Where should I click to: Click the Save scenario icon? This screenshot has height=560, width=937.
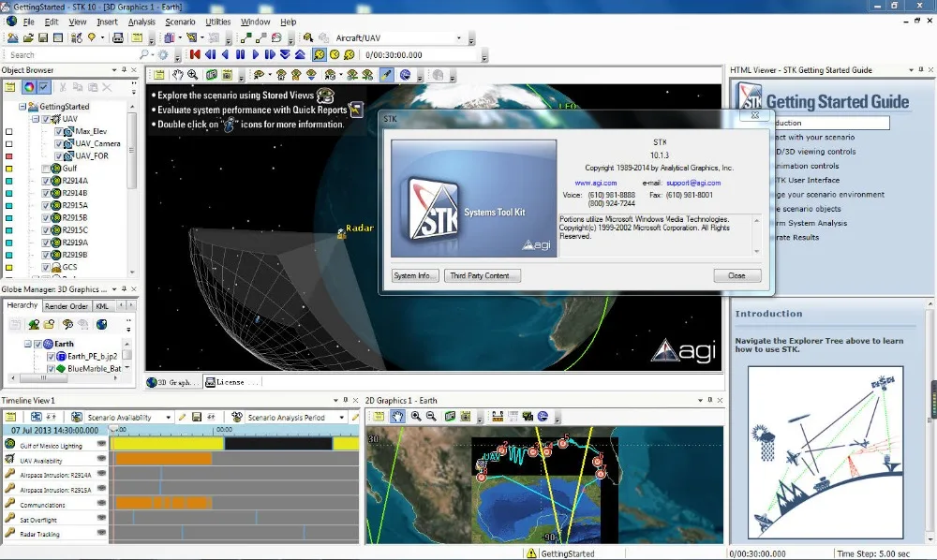[x=42, y=37]
